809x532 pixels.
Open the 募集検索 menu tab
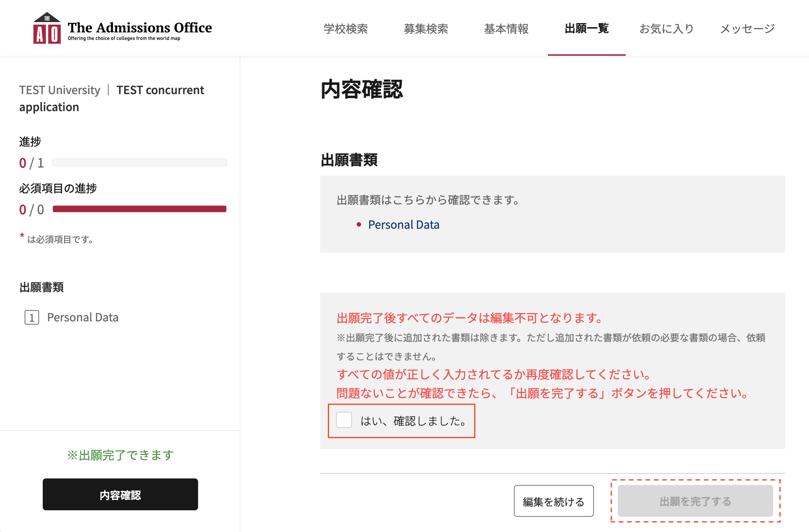tap(426, 29)
